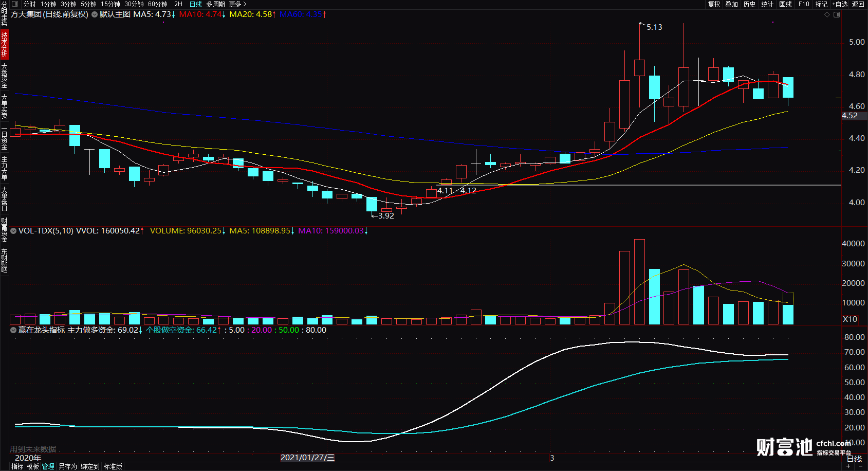Click the 方大集团(日线.前复权) stock title
Screen dimensions: 868x471
[x=49, y=14]
